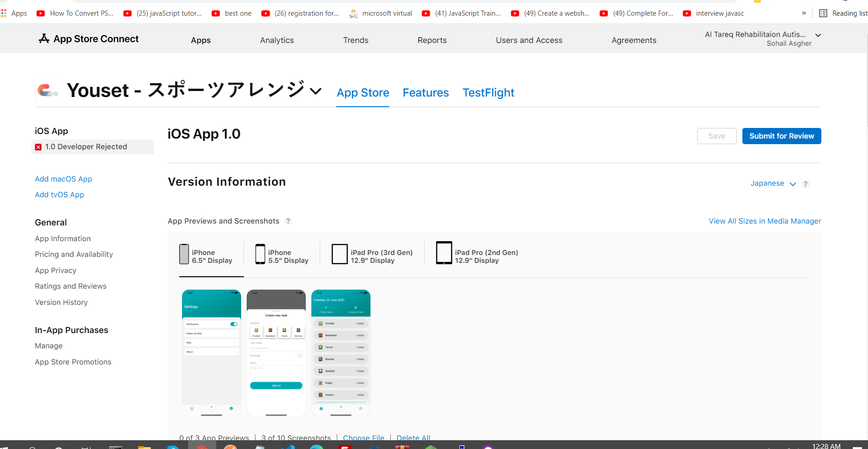Select the iPhone 6.5" Display device icon
868x449 pixels.
[x=184, y=254]
